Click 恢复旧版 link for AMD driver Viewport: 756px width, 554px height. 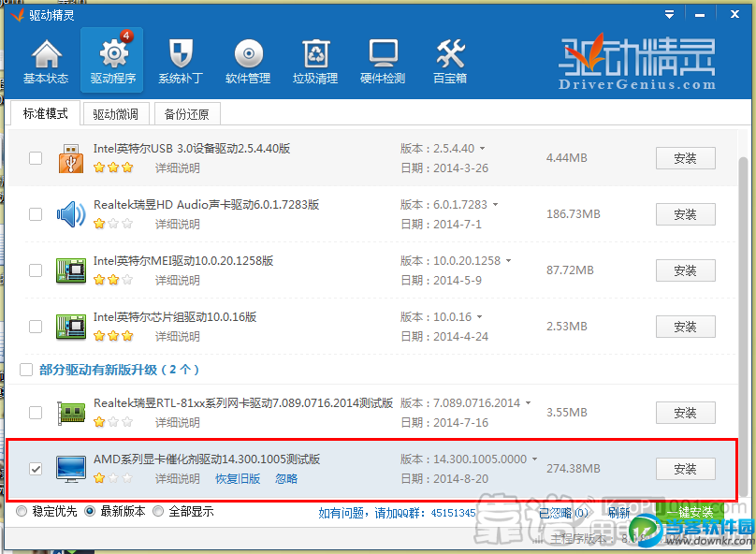[238, 479]
